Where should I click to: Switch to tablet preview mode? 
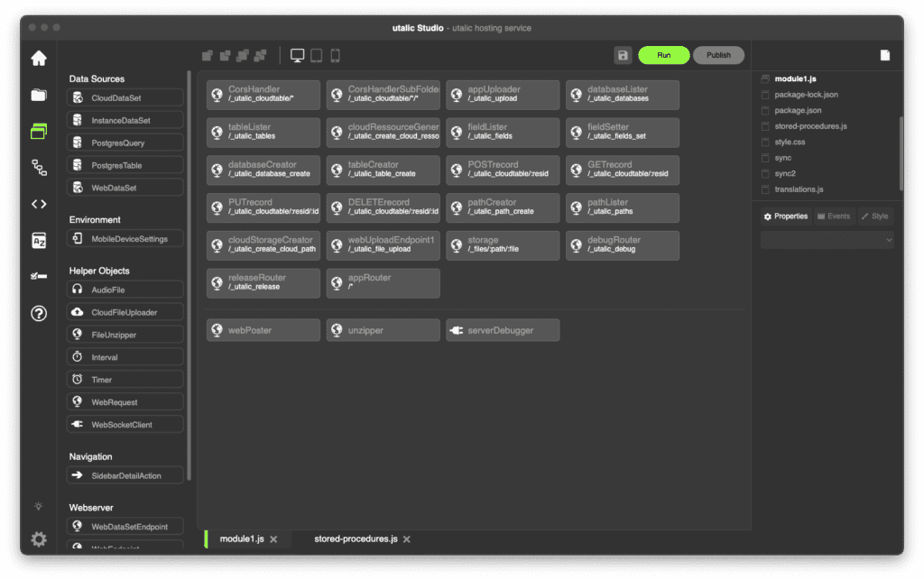click(317, 56)
